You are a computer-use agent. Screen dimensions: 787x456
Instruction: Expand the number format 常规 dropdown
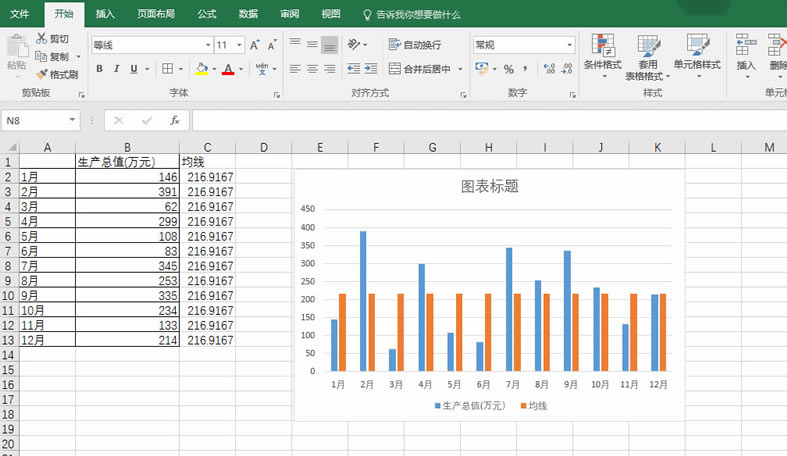click(x=570, y=45)
